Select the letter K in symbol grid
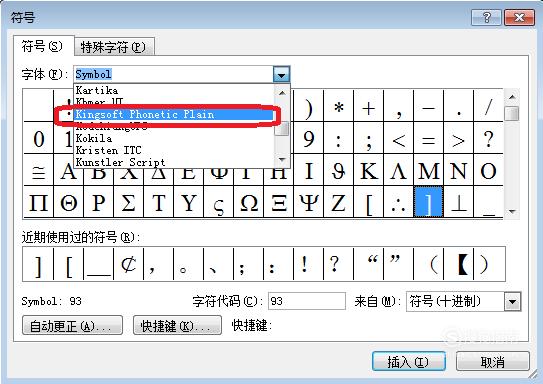 pos(368,170)
